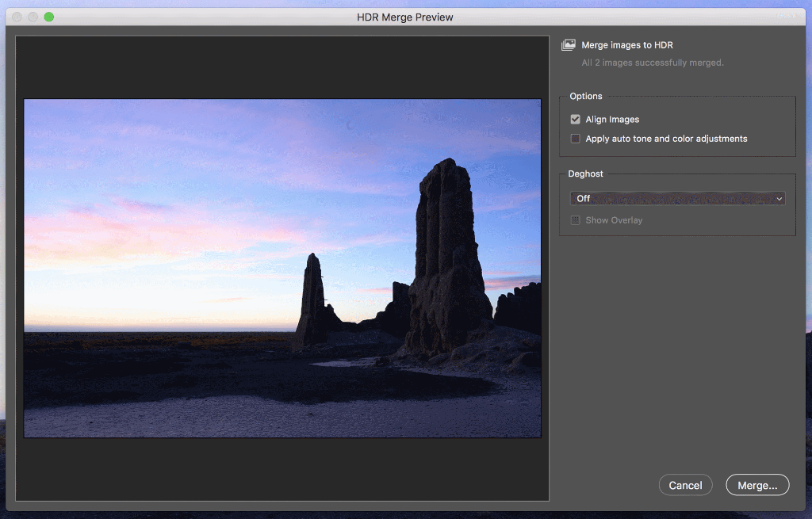The height and width of the screenshot is (519, 812).
Task: Click the merged HDR preview image
Action: click(282, 267)
